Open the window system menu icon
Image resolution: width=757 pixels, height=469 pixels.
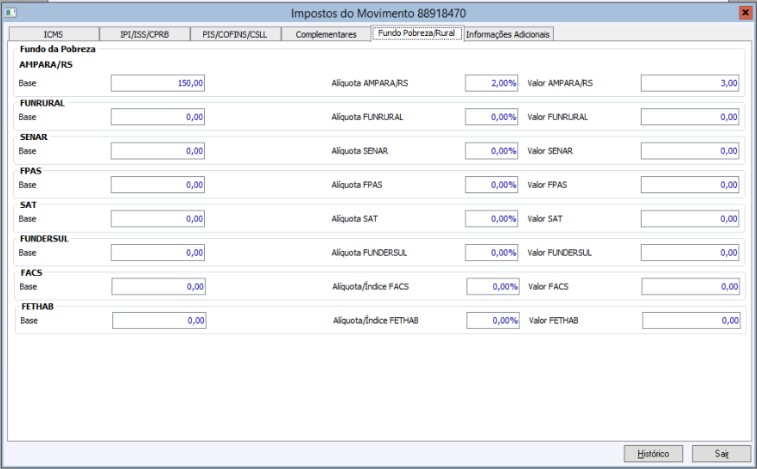point(10,13)
